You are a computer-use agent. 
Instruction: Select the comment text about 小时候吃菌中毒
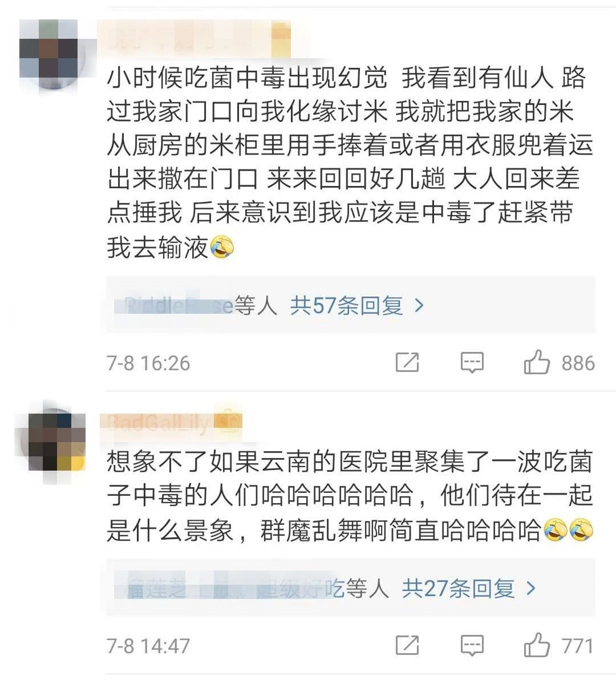click(350, 163)
